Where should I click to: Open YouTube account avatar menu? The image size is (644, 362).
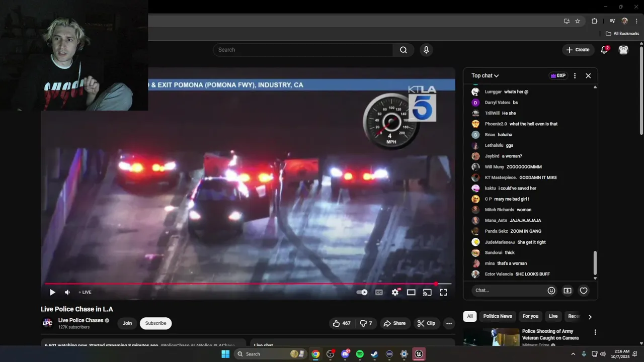point(623,50)
